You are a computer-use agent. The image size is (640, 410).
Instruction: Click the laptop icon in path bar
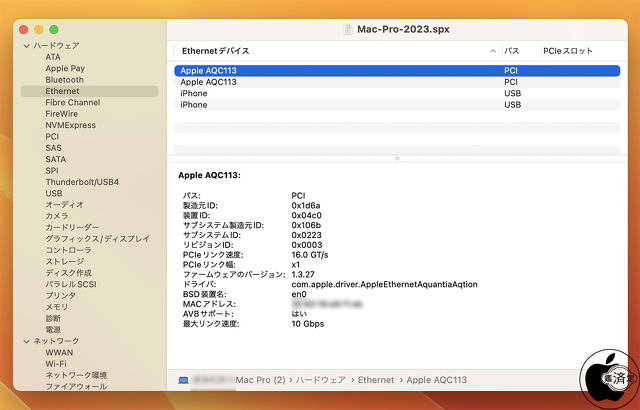[183, 380]
